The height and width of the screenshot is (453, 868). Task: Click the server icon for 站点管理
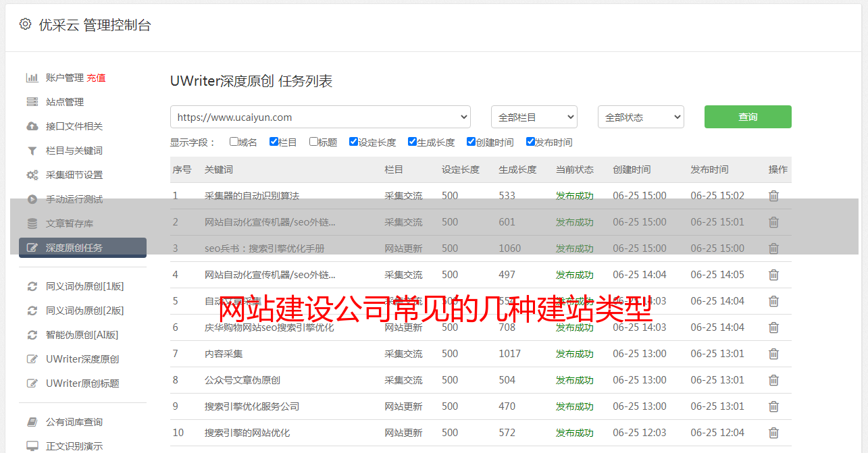pyautogui.click(x=32, y=102)
